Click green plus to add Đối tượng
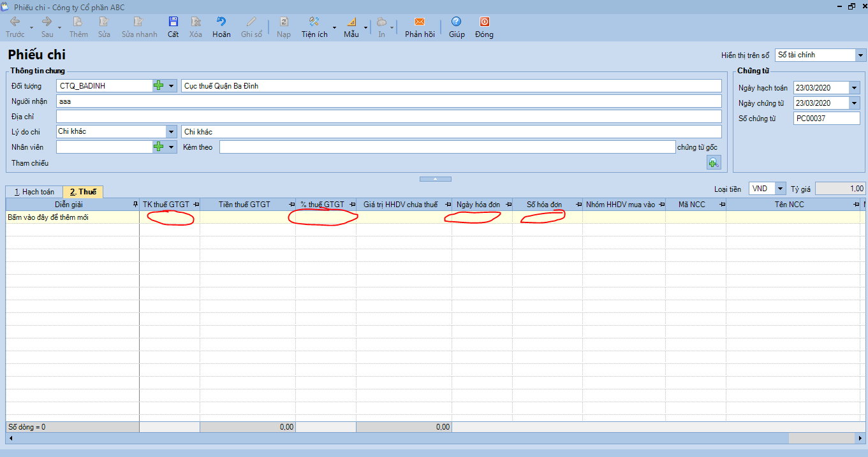868x457 pixels. [x=159, y=86]
